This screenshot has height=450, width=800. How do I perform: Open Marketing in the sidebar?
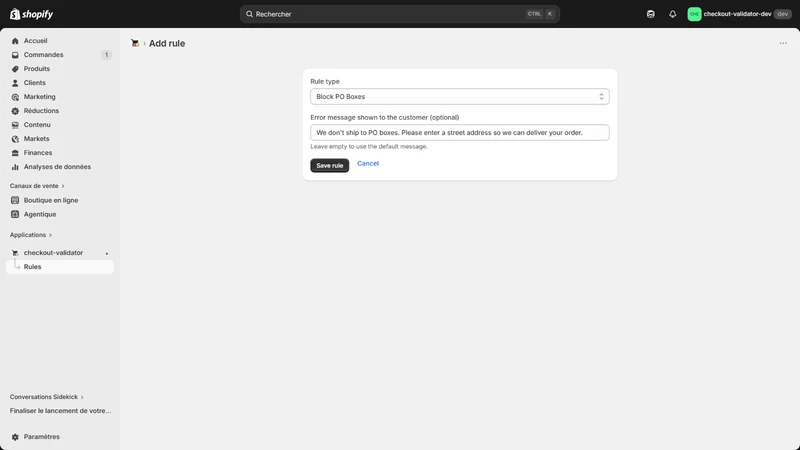60,97
